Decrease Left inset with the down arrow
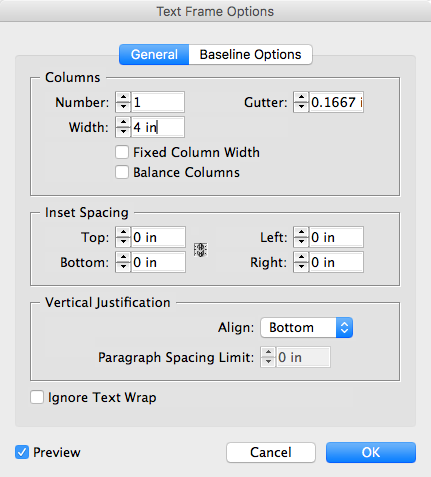431x477 pixels. click(301, 242)
